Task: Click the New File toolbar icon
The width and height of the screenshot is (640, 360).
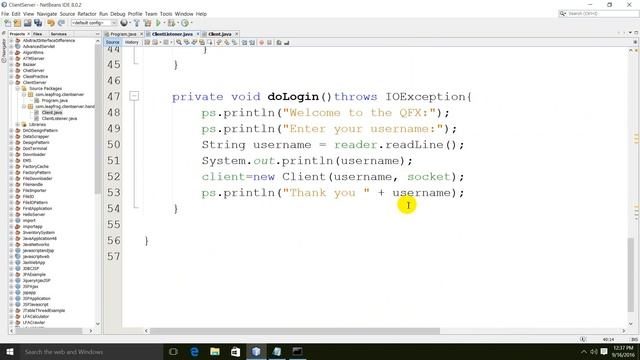Action: (7, 23)
